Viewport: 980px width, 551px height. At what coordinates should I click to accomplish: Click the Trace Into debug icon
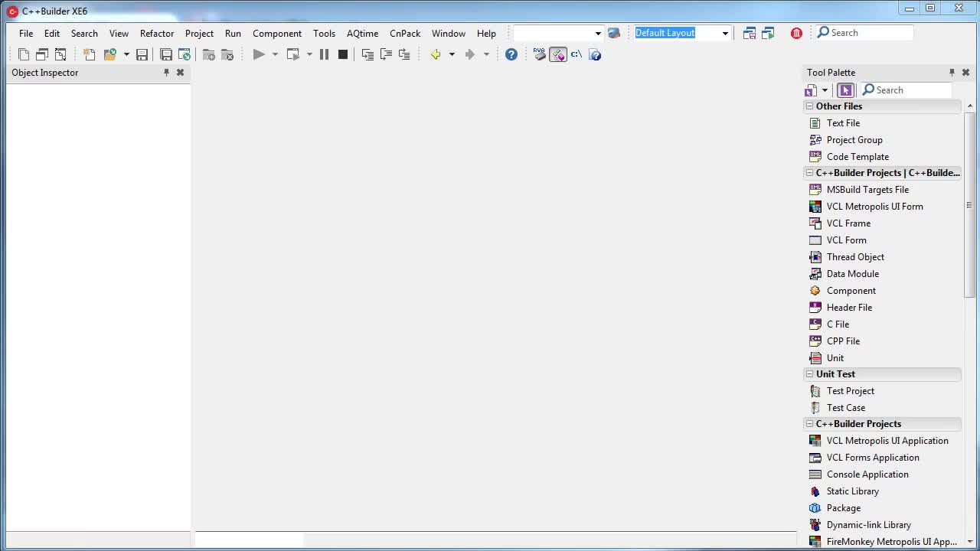(367, 54)
